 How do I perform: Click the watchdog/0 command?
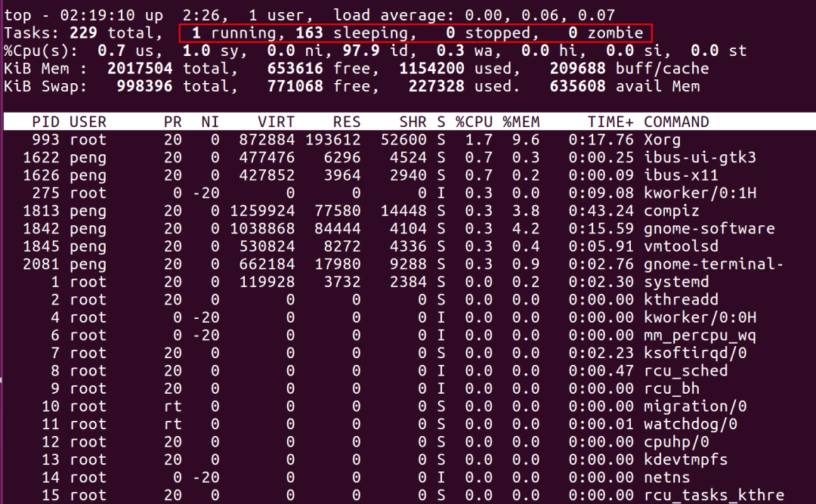[690, 424]
